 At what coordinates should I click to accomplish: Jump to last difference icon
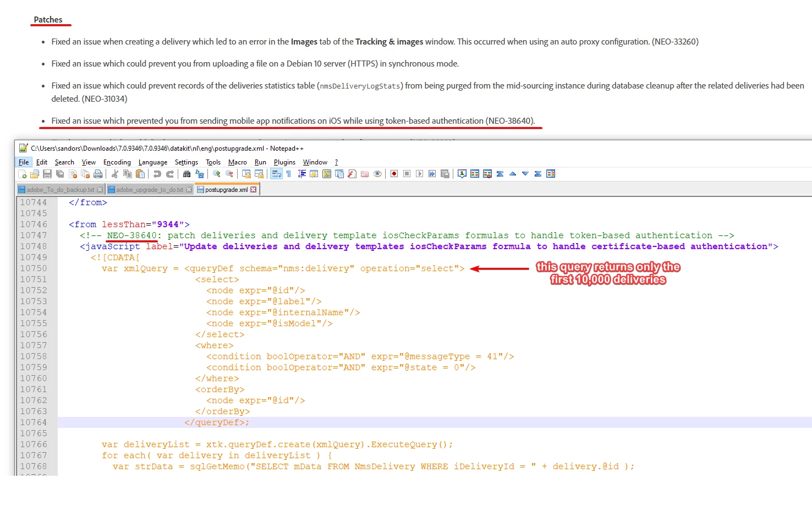tap(538, 174)
